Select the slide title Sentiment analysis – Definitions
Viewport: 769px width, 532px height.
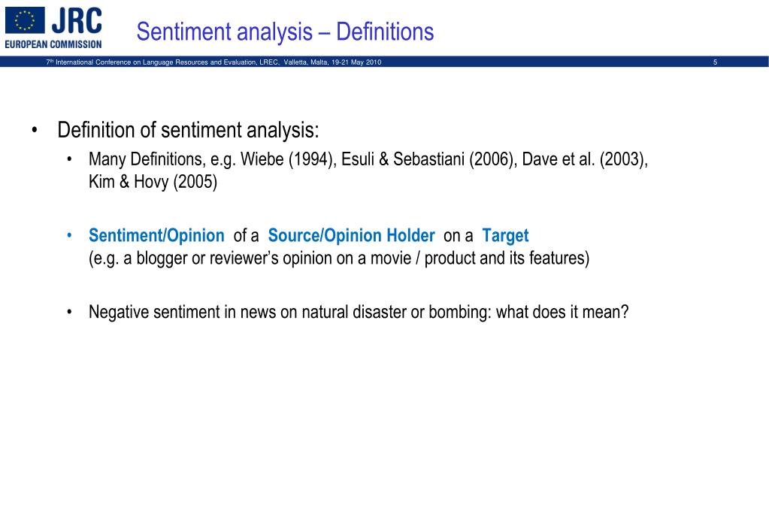pyautogui.click(x=285, y=32)
